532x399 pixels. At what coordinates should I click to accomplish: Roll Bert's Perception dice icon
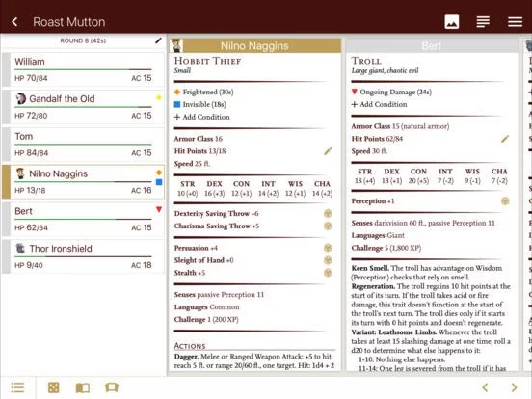point(505,201)
